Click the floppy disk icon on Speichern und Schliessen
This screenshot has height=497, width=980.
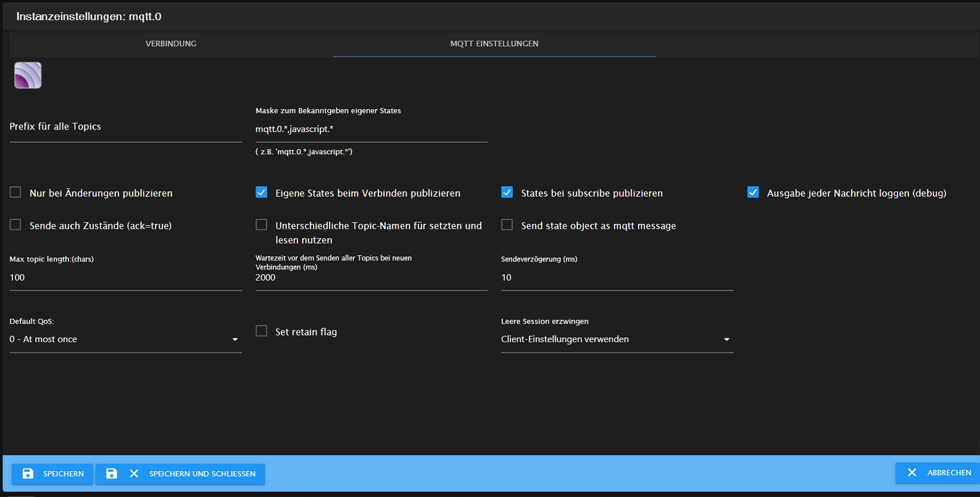(111, 474)
